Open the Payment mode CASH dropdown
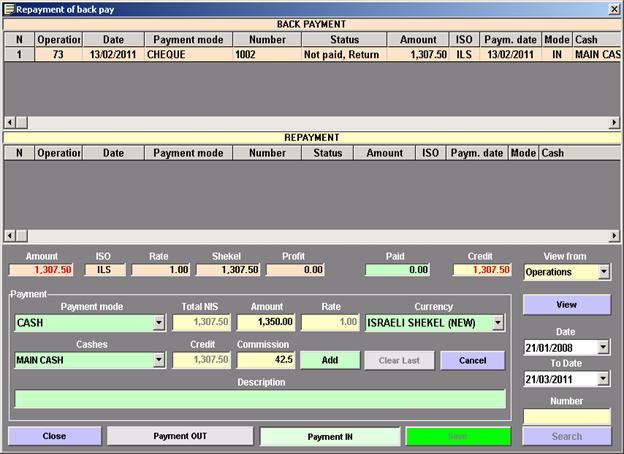This screenshot has width=624, height=454. click(158, 323)
